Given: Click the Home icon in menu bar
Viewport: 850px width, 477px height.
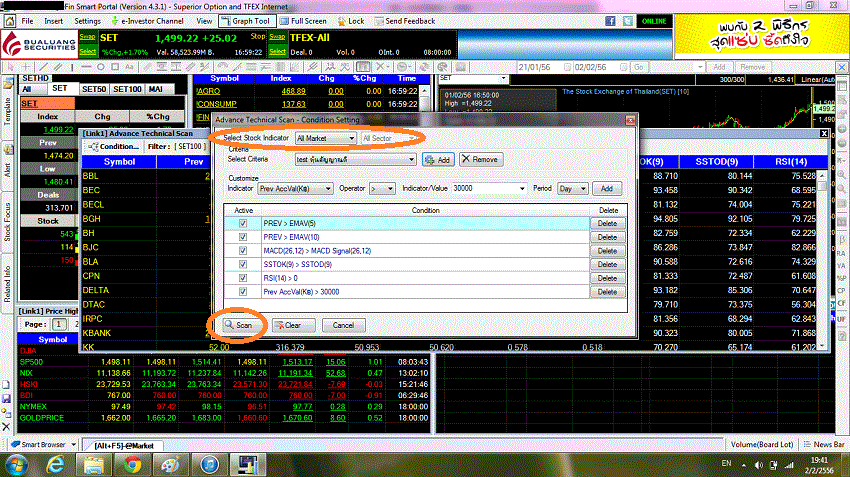Looking at the screenshot, I should [10, 21].
